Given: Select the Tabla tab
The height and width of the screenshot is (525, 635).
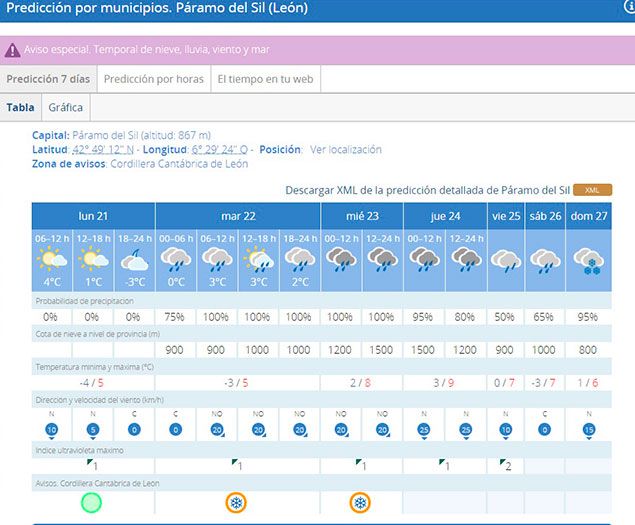Looking at the screenshot, I should (x=20, y=107).
